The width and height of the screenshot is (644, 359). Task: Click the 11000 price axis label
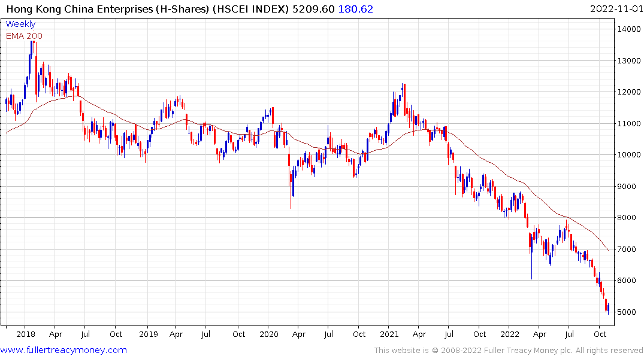pos(629,123)
